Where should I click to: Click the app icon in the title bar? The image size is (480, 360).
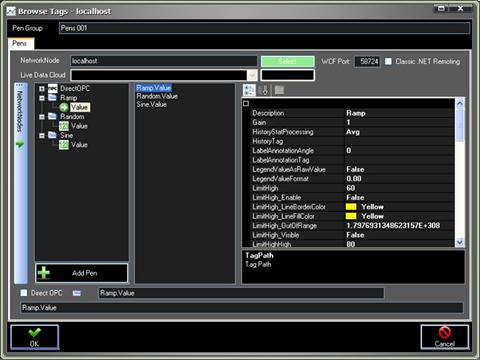point(11,11)
